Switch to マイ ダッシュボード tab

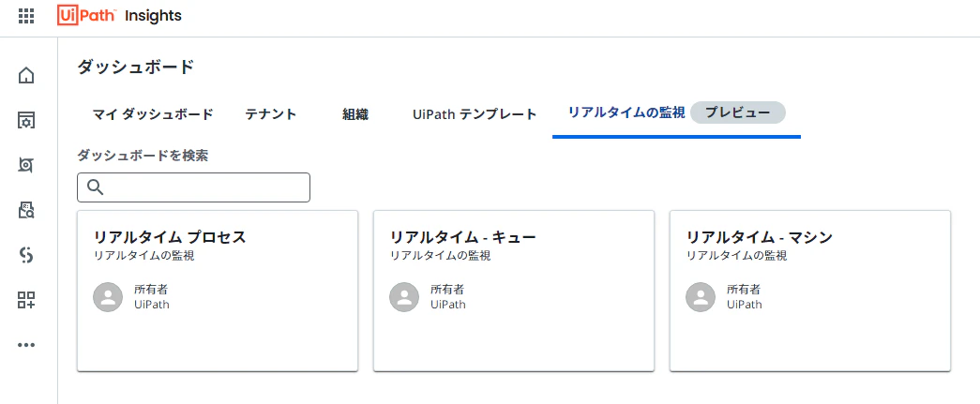click(153, 114)
